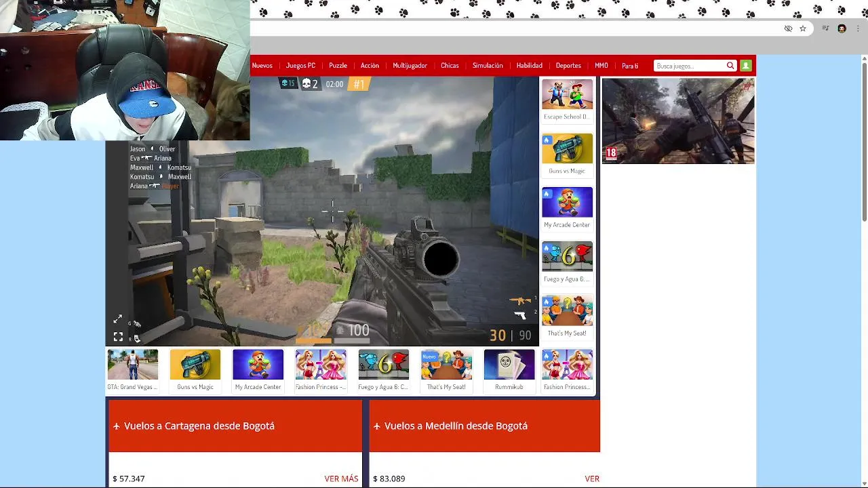Expand game with diagonal arrows icon
Viewport: 868px width, 488px height.
click(x=118, y=319)
